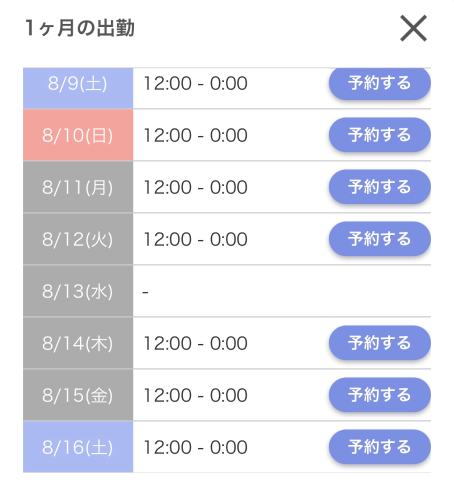This screenshot has width=454, height=480.
Task: Click the 8/15(金) date cell
Action: tap(78, 395)
